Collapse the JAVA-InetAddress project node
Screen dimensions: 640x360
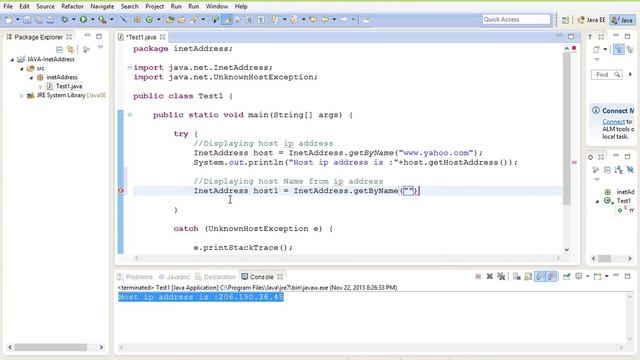(12, 60)
